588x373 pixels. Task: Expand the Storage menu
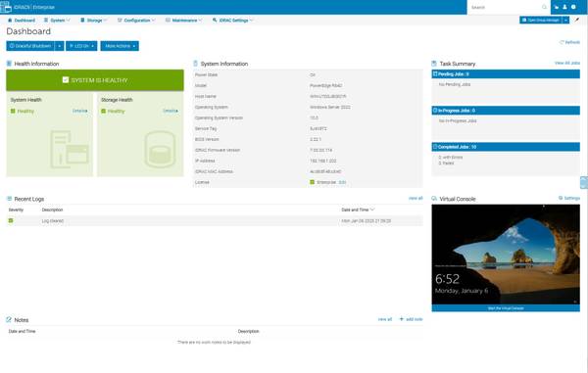[94, 21]
